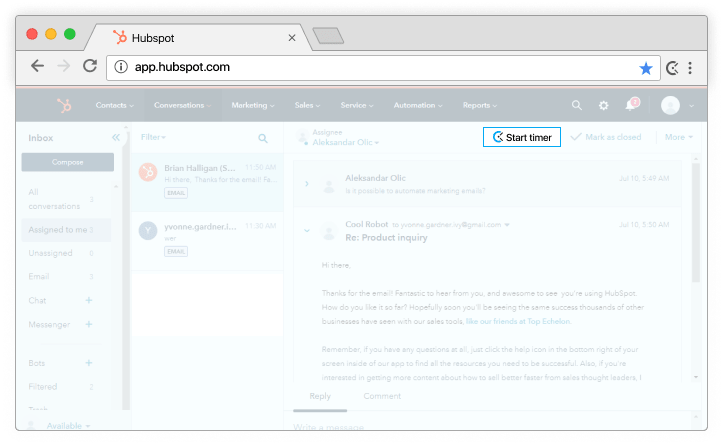Collapse the Cool Robot message chevron
The height and width of the screenshot is (446, 723).
[x=307, y=230]
